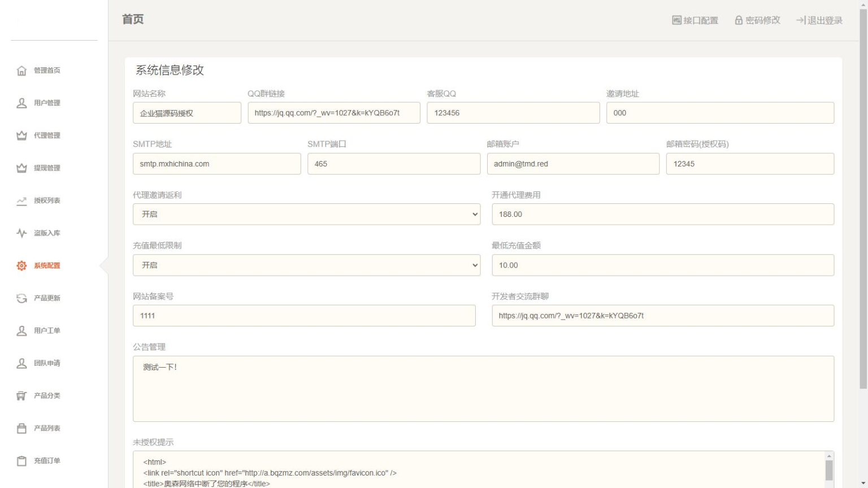Click the refresh icon for 产品更新
868x488 pixels.
coord(21,298)
